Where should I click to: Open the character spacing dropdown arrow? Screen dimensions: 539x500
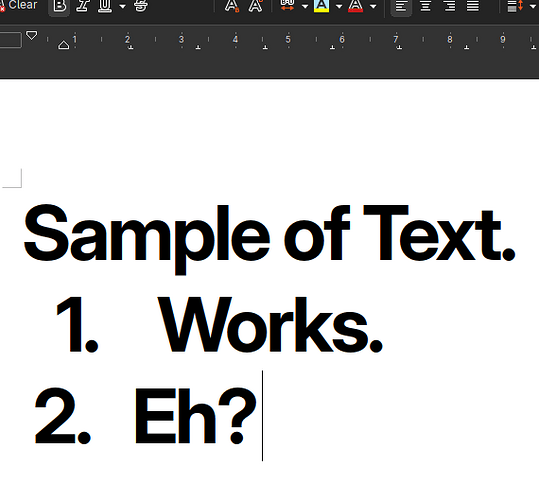pos(305,6)
